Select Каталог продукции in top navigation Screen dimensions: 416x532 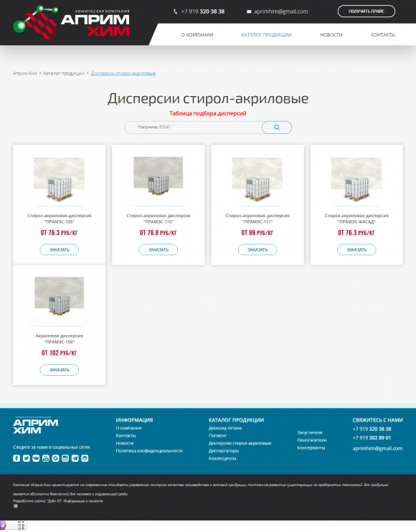tap(266, 34)
